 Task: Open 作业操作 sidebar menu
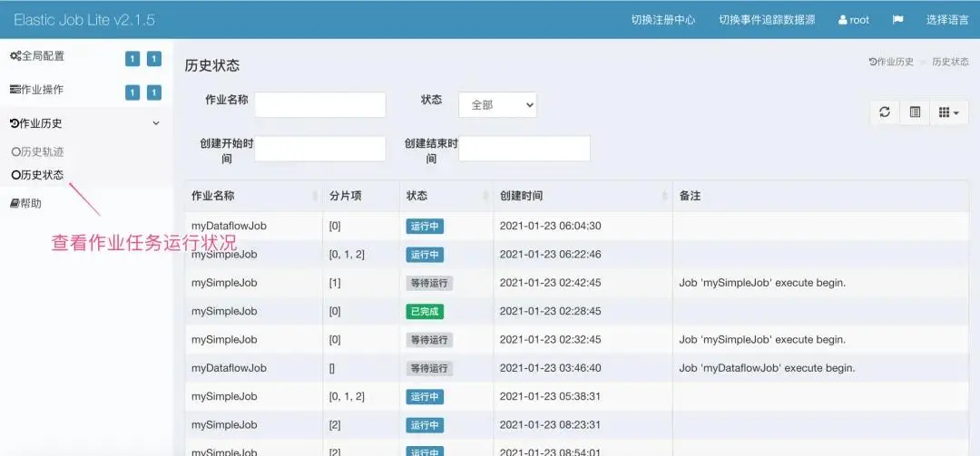click(37, 90)
